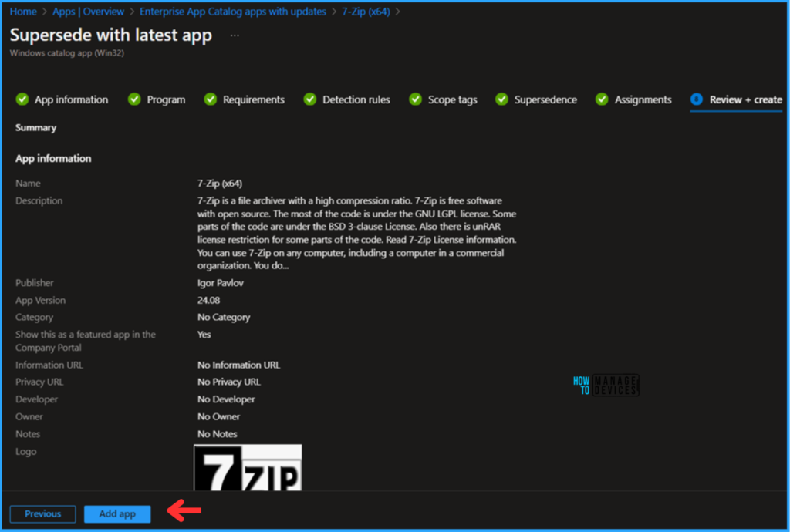The image size is (790, 532).
Task: Click the Add app button
Action: pos(117,513)
